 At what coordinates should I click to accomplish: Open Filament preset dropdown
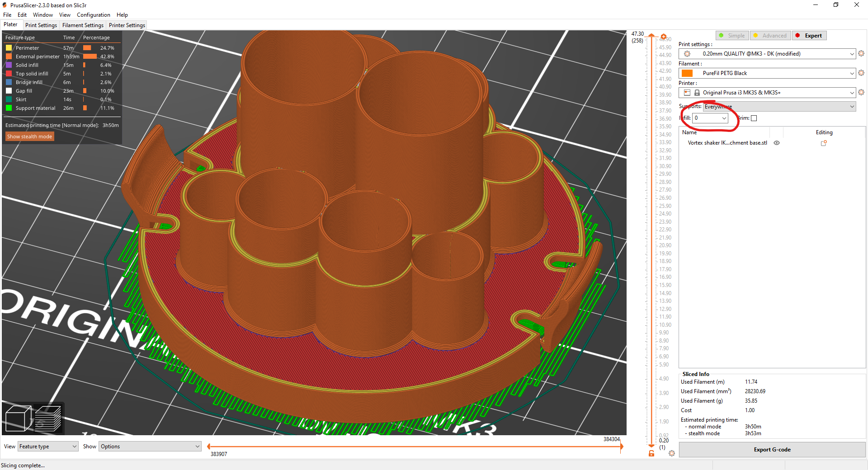point(767,73)
